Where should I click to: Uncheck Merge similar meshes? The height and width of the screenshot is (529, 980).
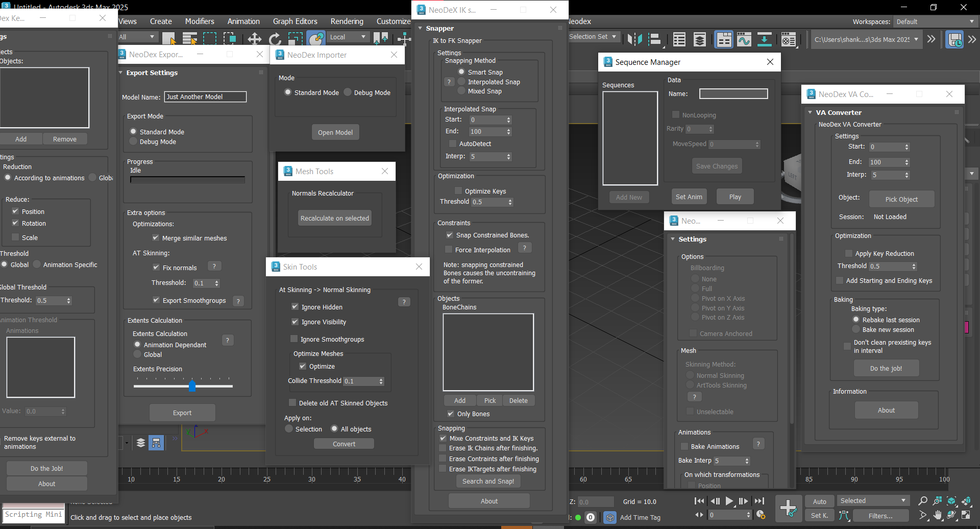point(156,237)
